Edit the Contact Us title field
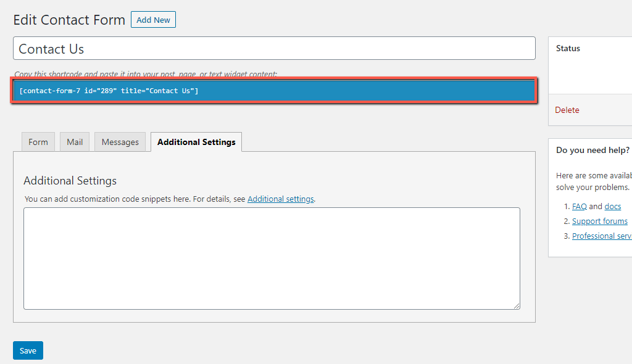Screen dimensions: 632x364 coord(274,48)
